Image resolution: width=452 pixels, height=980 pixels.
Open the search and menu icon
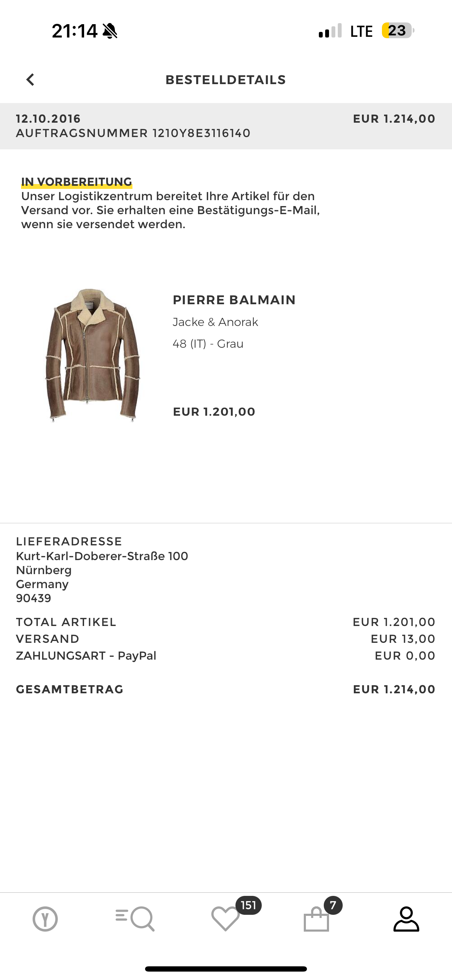click(135, 919)
